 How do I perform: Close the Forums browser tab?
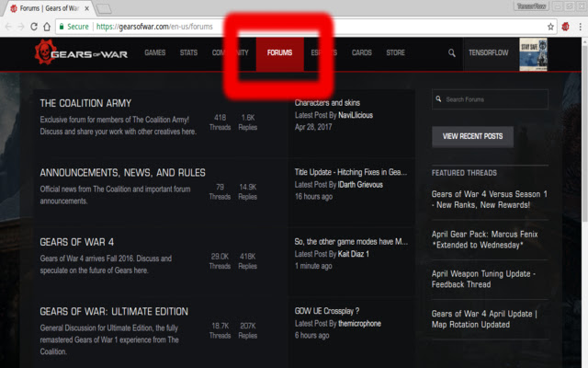[x=86, y=8]
